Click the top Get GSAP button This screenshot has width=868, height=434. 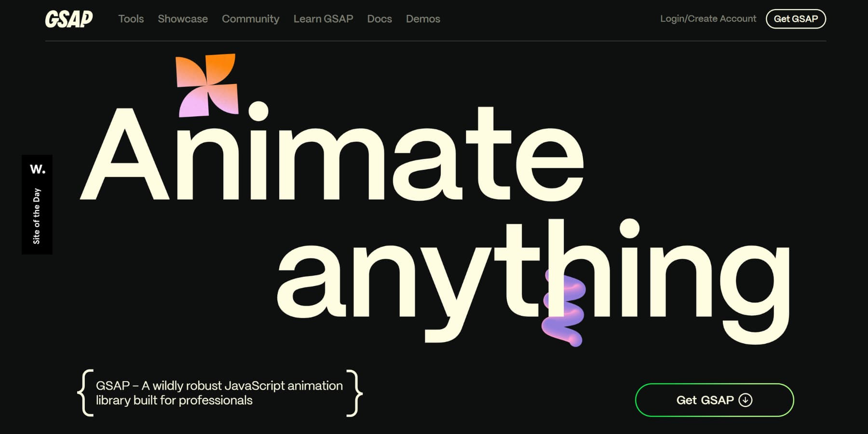(796, 19)
